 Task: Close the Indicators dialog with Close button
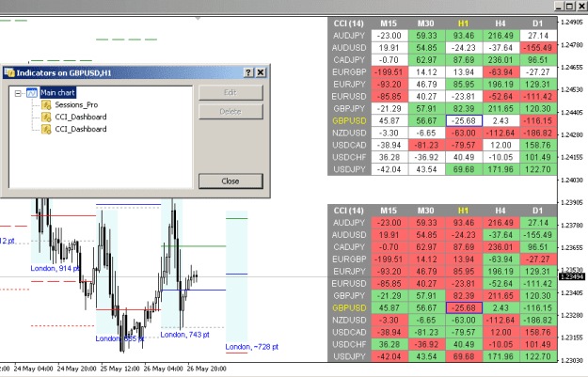(230, 181)
